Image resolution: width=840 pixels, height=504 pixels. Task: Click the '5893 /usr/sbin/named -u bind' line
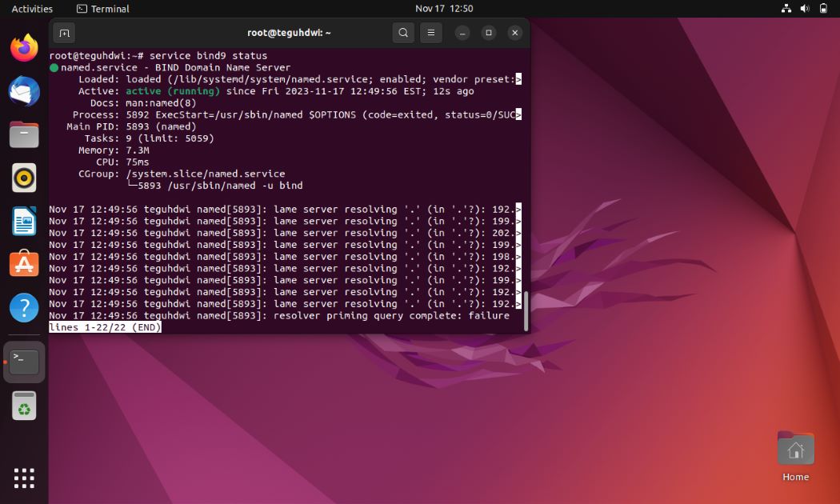220,186
